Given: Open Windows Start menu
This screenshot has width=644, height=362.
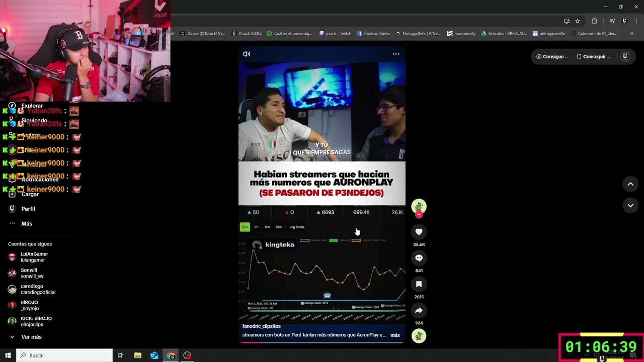Looking at the screenshot, I should (8, 355).
